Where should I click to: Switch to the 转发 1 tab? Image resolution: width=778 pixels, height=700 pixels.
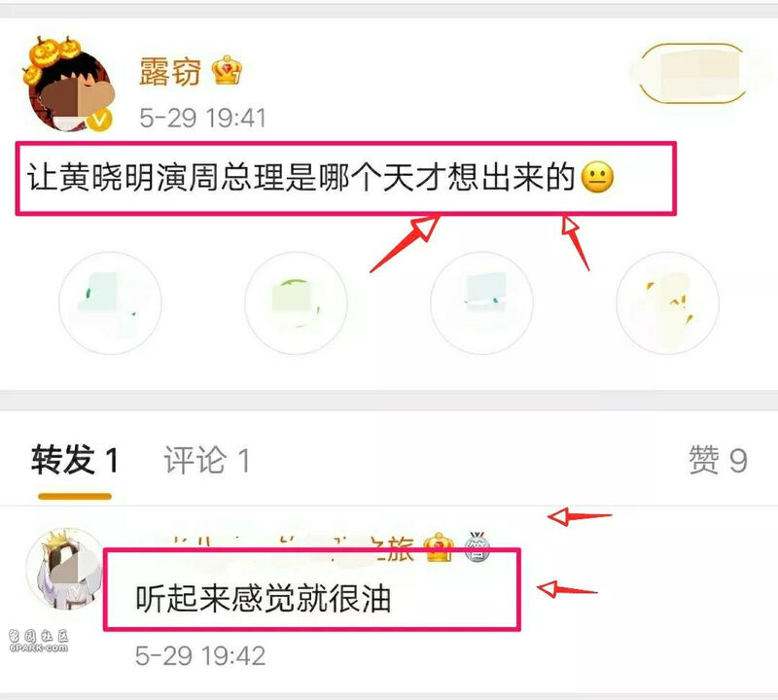click(75, 460)
